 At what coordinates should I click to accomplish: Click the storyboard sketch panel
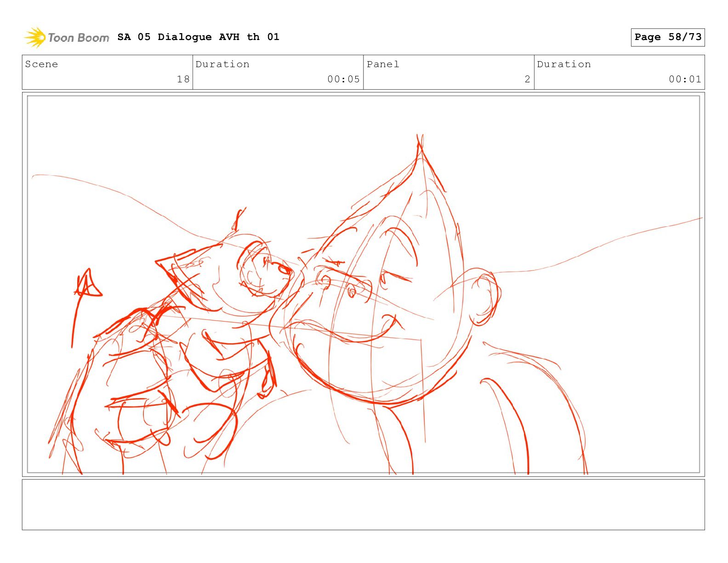pyautogui.click(x=364, y=284)
